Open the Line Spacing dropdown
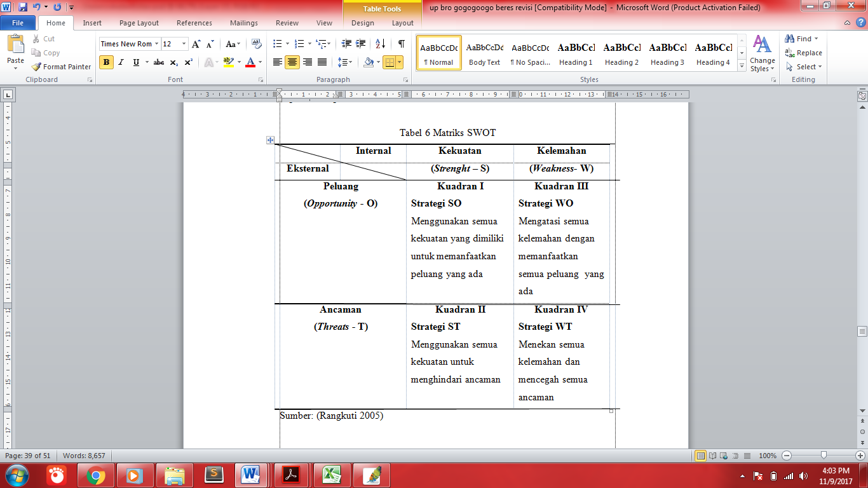Image resolution: width=868 pixels, height=488 pixels. [x=346, y=62]
